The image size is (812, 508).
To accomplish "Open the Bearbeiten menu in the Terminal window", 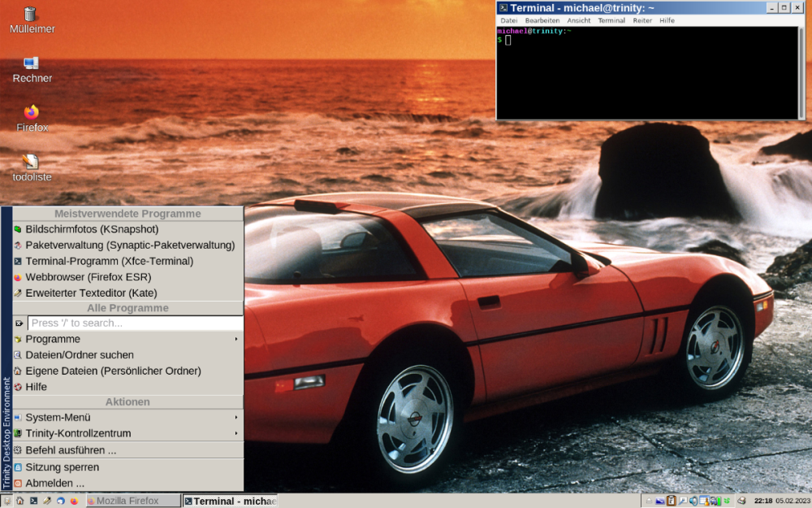I will pos(542,20).
